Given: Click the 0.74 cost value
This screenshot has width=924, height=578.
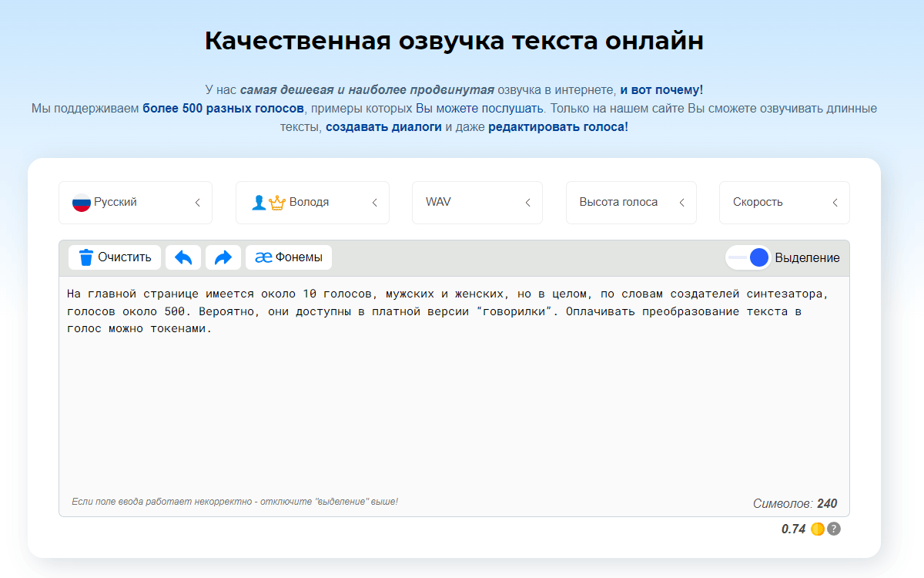Looking at the screenshot, I should click(x=793, y=529).
